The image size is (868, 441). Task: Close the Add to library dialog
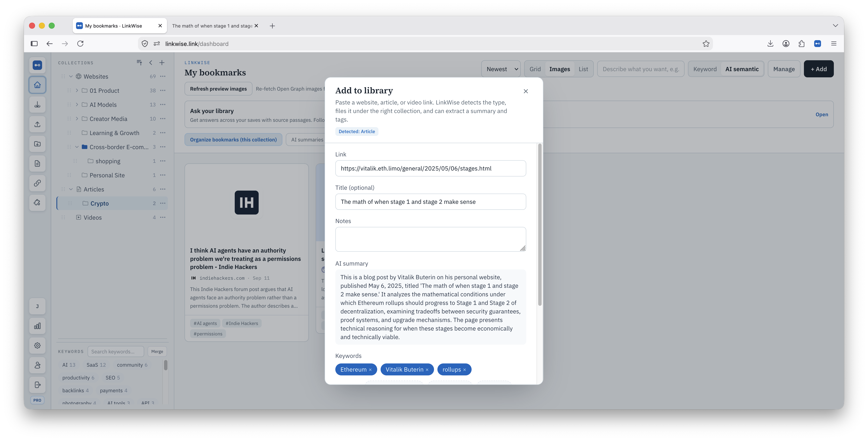point(526,91)
